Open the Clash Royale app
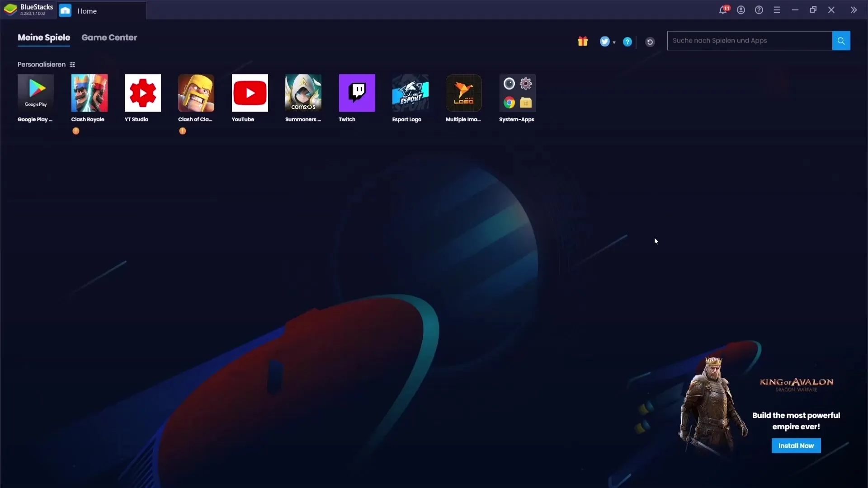The height and width of the screenshot is (488, 868). pos(89,93)
